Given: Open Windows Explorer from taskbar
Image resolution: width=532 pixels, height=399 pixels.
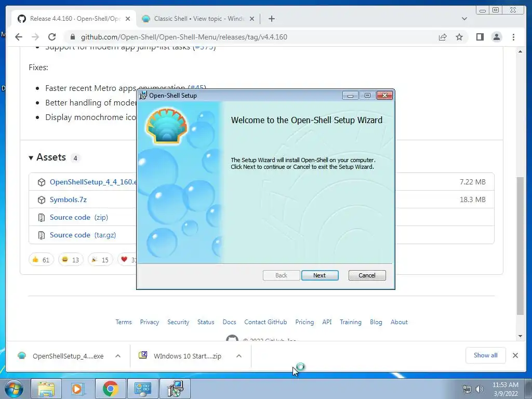Looking at the screenshot, I should coord(46,389).
